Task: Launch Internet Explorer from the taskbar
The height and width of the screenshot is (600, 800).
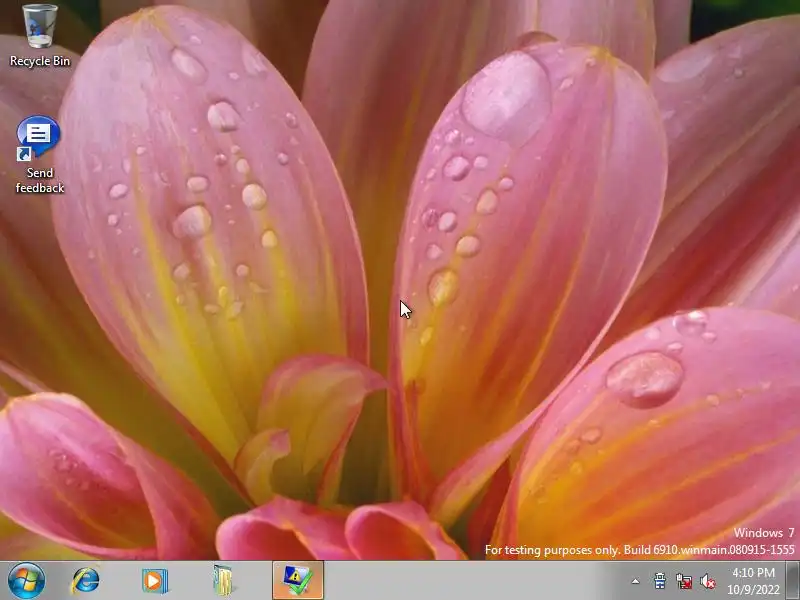Action: point(86,581)
